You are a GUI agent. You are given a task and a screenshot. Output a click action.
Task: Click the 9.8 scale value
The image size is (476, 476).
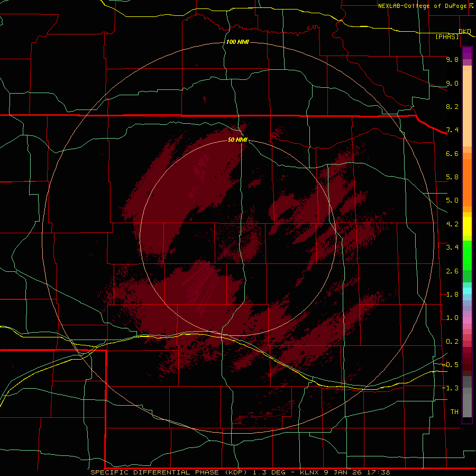click(452, 59)
